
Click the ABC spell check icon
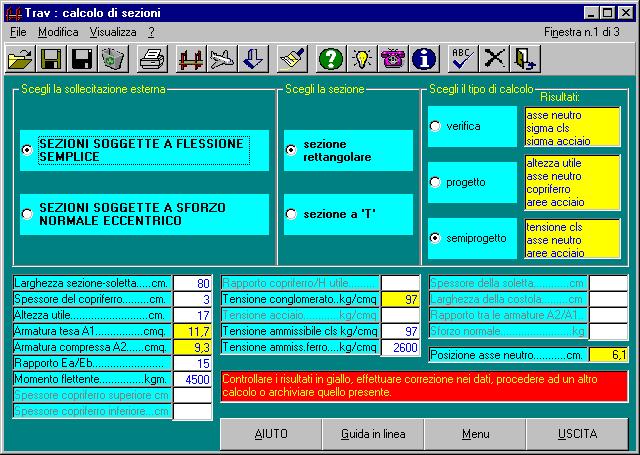[x=461, y=58]
